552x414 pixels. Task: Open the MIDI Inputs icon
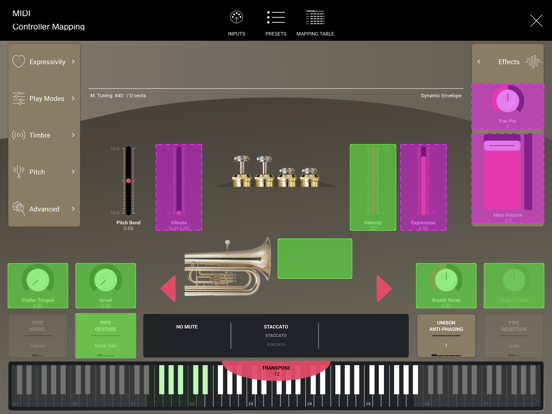coord(236,17)
